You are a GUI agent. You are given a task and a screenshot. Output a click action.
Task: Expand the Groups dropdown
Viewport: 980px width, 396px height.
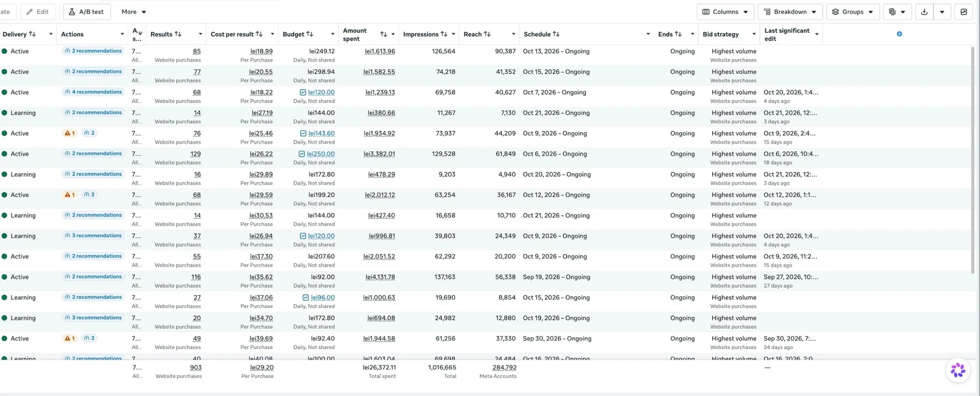point(853,12)
